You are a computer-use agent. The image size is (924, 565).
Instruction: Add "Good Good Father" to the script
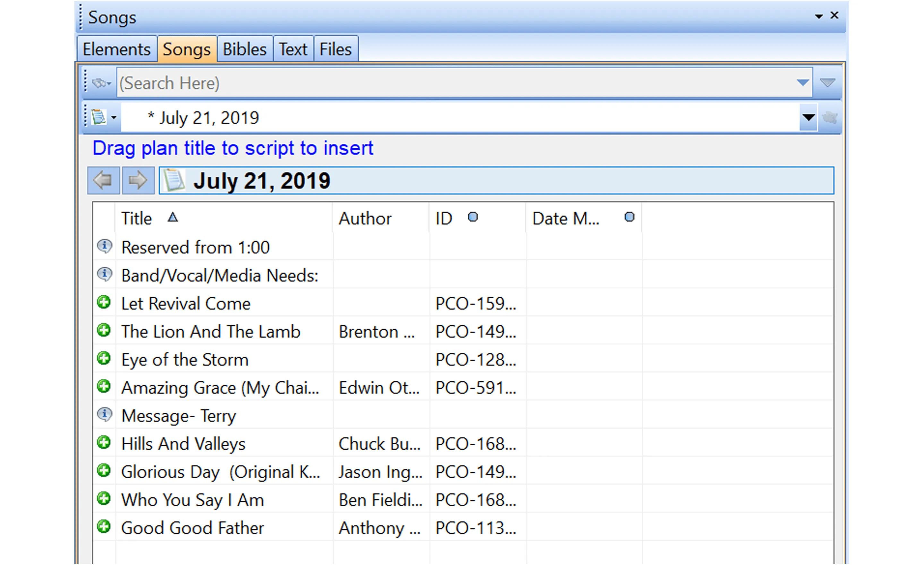(x=104, y=527)
